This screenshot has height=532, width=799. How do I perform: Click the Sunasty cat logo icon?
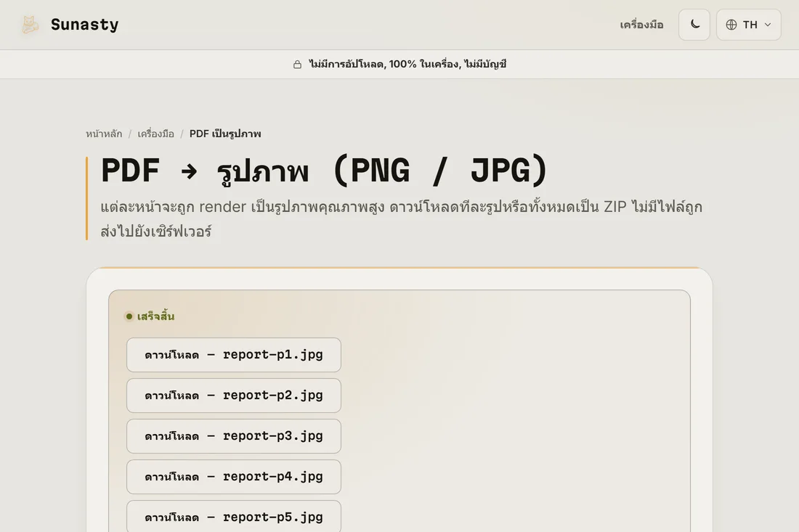[x=30, y=25]
